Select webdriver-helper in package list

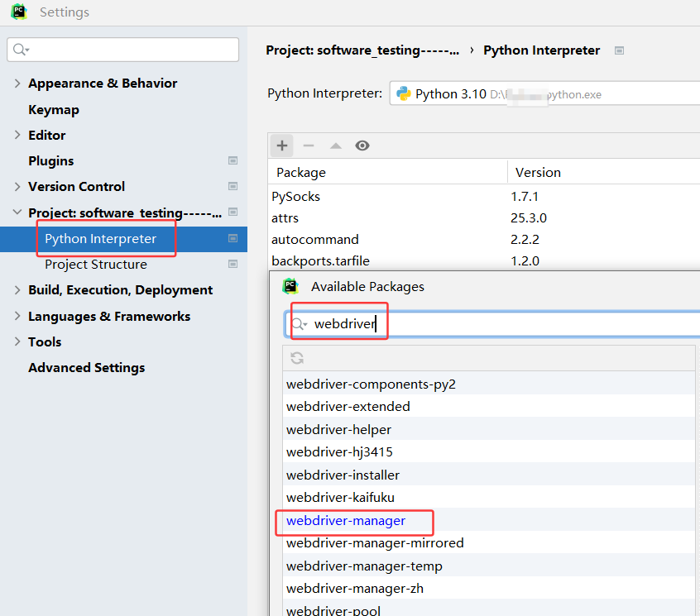(489, 430)
